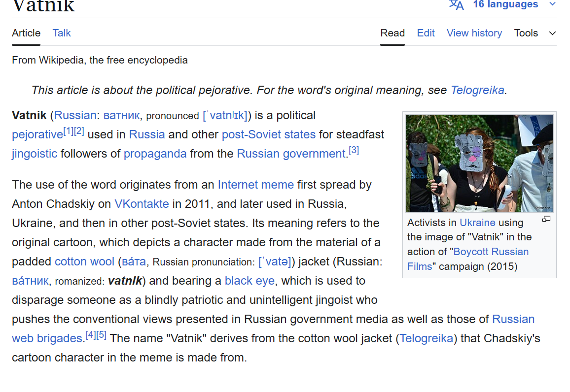Viewport: 570px width, 392px height.
Task: Jump to citation [1]
Action: coord(69,131)
